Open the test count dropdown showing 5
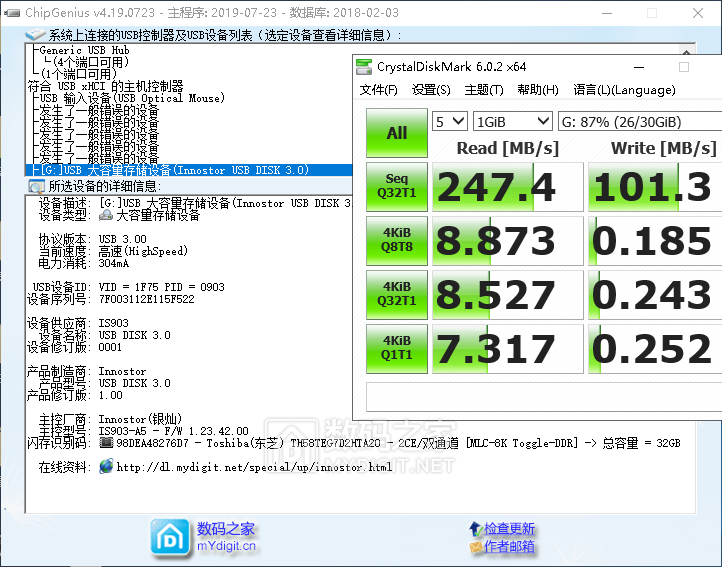Viewport: 722px width, 567px height. click(450, 121)
